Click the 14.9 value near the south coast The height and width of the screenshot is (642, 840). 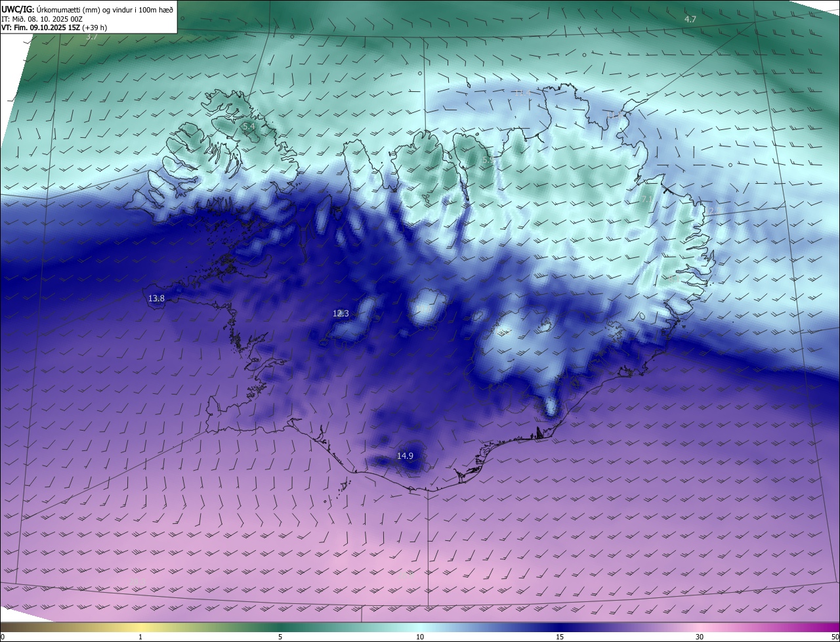405,456
